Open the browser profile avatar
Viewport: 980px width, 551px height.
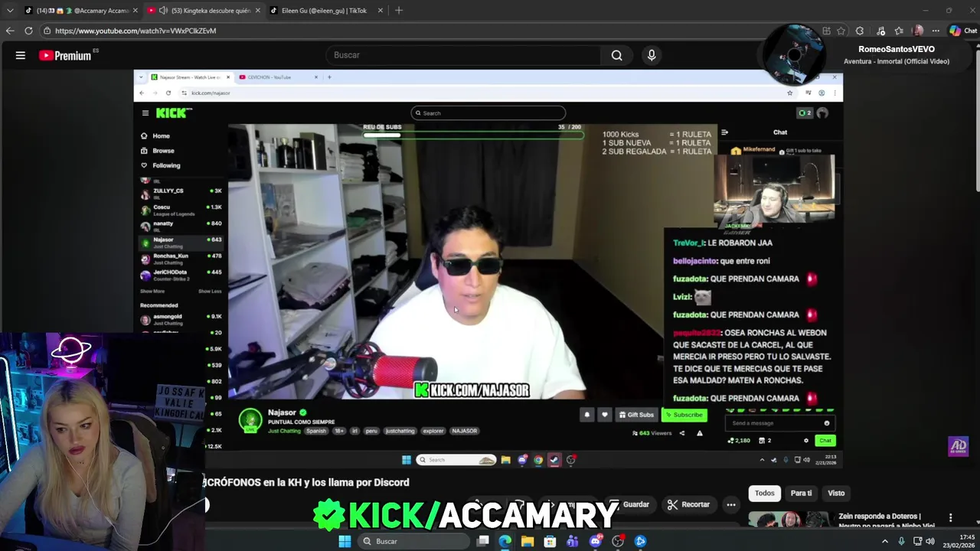click(x=918, y=31)
